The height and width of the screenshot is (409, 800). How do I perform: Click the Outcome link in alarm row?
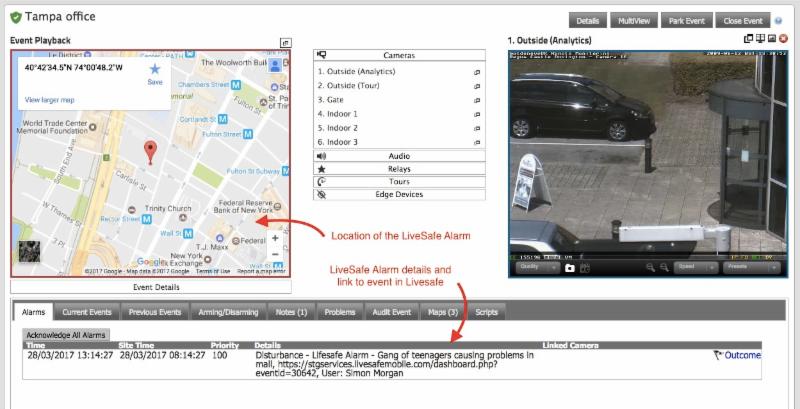[743, 355]
